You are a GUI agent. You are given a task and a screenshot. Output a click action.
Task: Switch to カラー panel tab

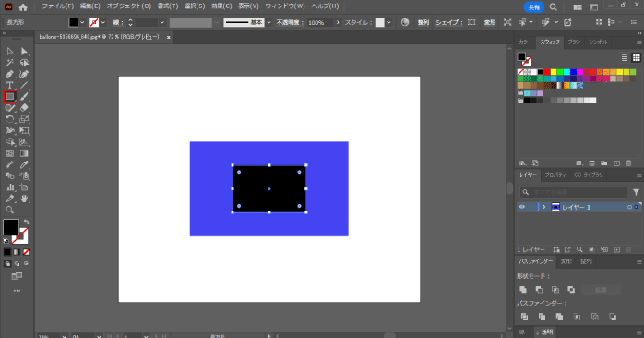[x=525, y=42]
